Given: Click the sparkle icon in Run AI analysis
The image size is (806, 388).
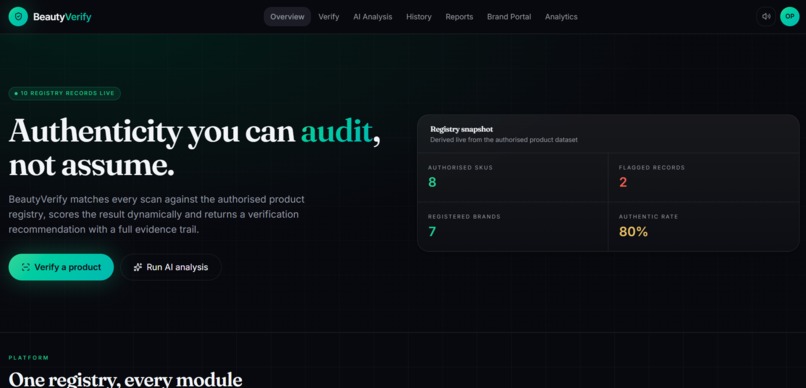Looking at the screenshot, I should click(138, 267).
